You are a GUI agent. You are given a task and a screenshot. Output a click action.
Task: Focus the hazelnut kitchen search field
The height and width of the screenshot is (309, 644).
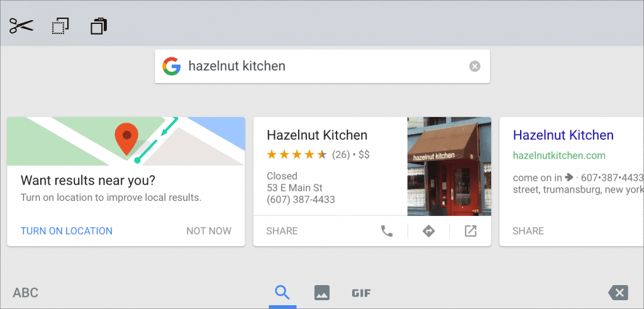coord(322,66)
